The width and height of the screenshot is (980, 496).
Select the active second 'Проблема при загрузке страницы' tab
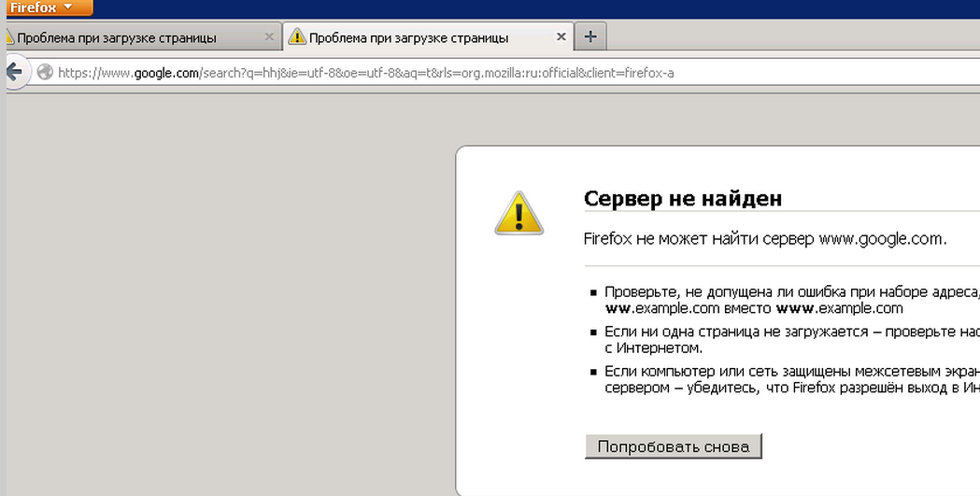click(428, 37)
